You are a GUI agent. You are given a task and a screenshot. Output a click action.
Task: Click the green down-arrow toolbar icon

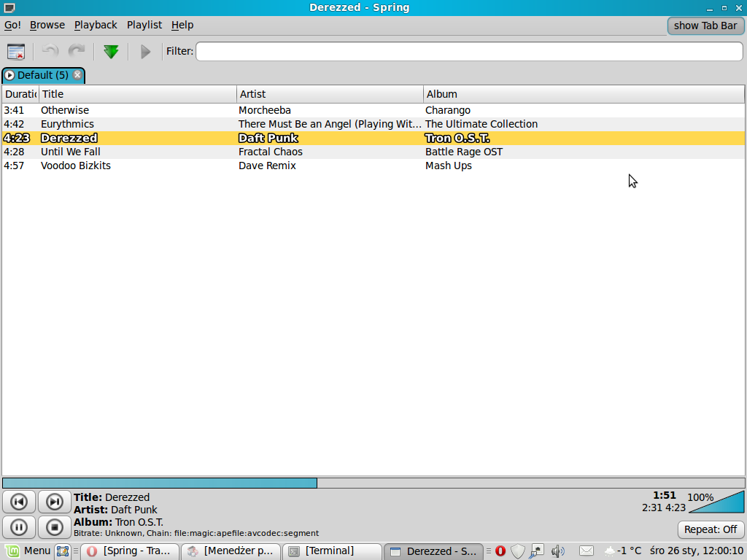(x=111, y=52)
